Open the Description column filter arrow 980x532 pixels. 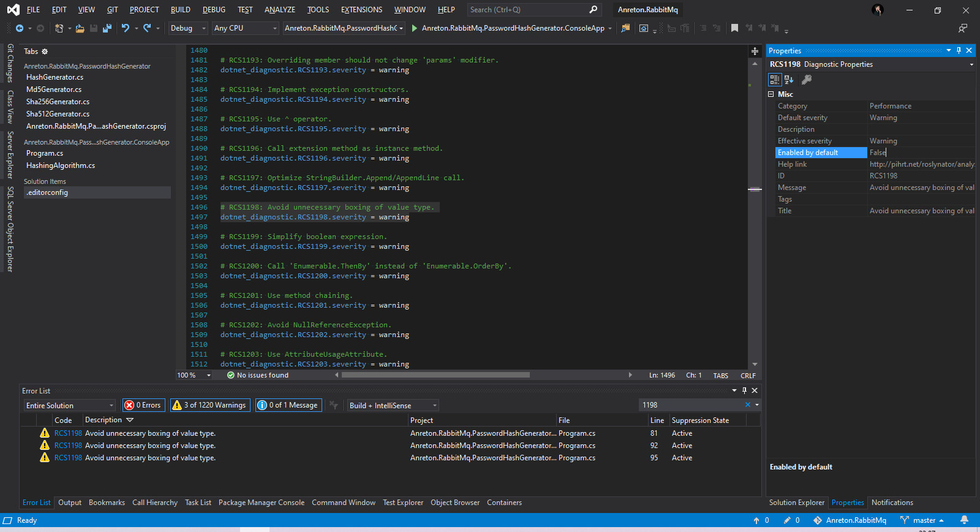[130, 420]
